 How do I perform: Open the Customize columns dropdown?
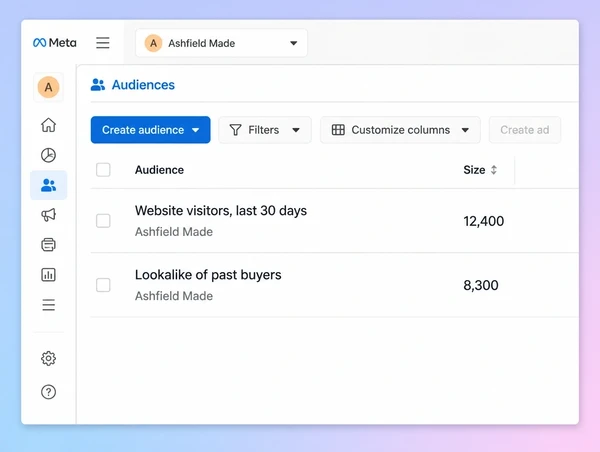coord(400,130)
